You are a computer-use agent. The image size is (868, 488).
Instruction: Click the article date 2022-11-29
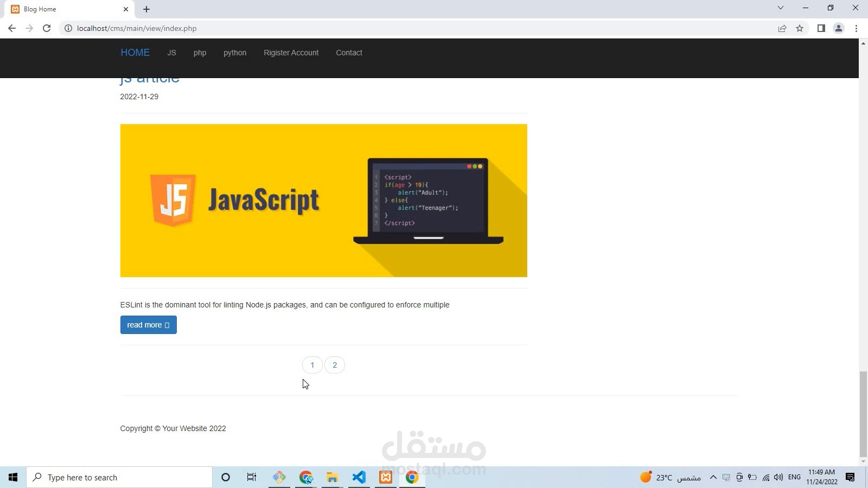coord(139,97)
